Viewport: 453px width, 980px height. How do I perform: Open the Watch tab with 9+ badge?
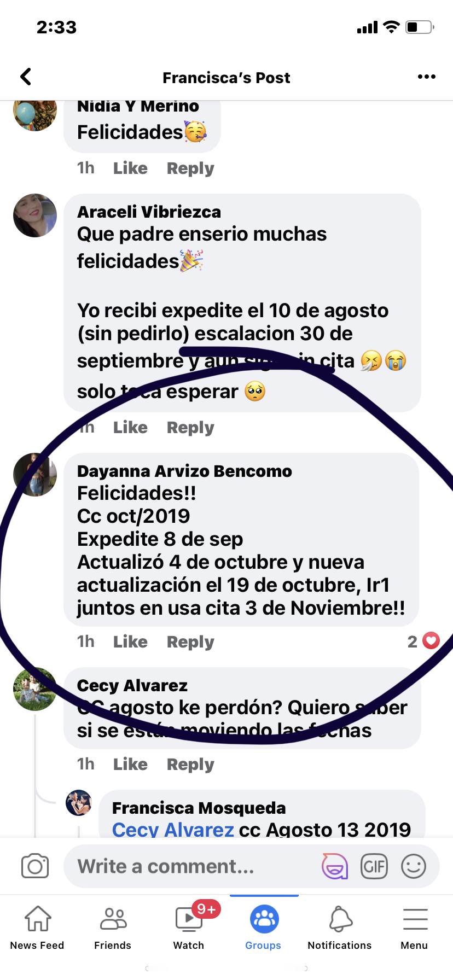coord(189,927)
